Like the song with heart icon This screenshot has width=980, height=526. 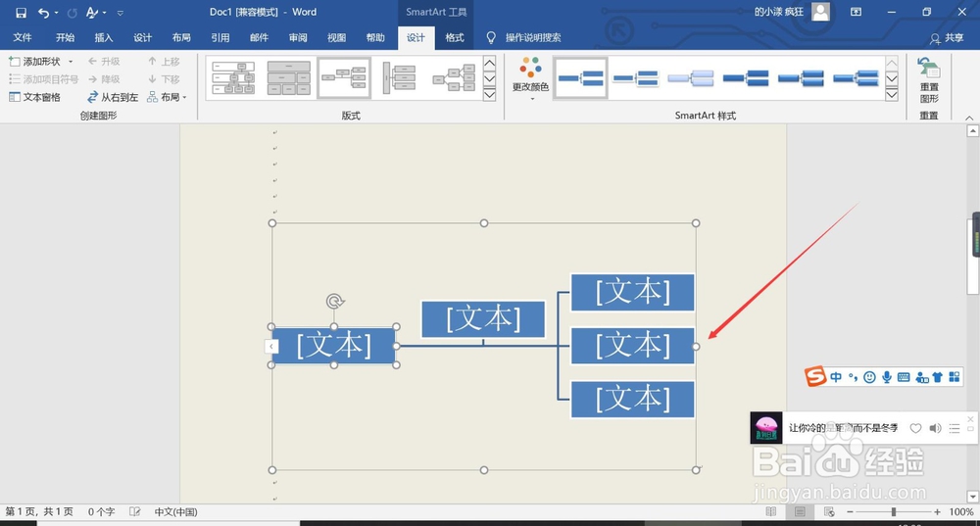point(915,428)
